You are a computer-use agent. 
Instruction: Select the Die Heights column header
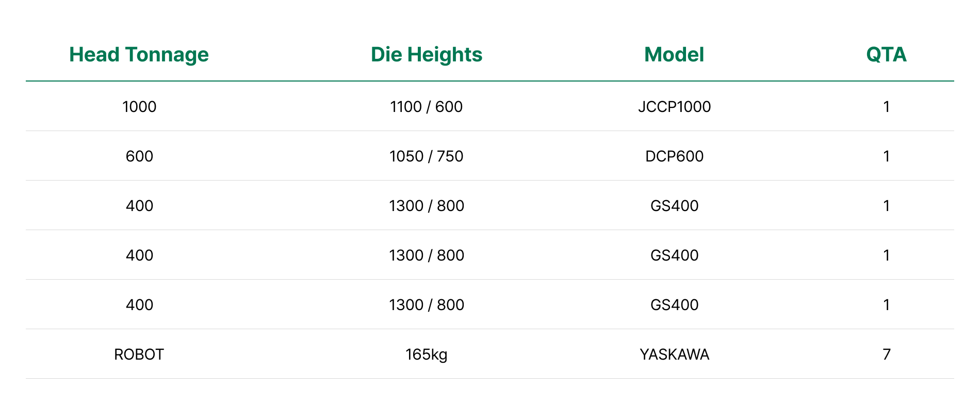pyautogui.click(x=426, y=55)
